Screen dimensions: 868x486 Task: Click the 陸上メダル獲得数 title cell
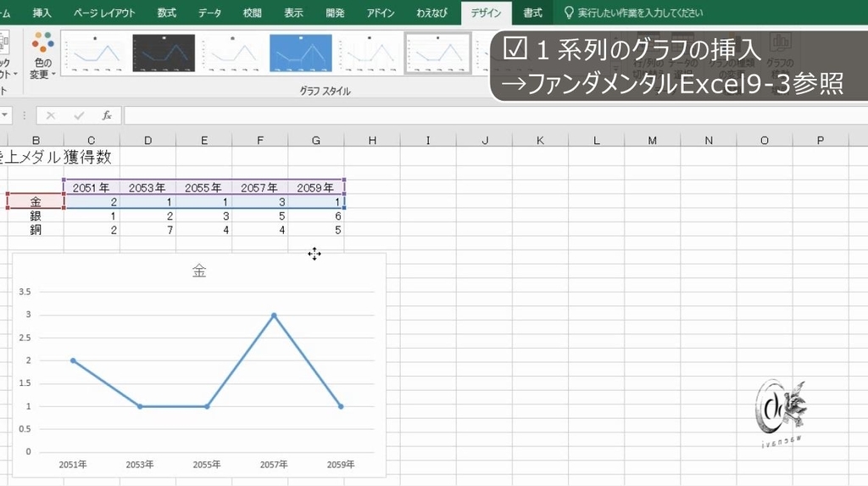[x=55, y=157]
